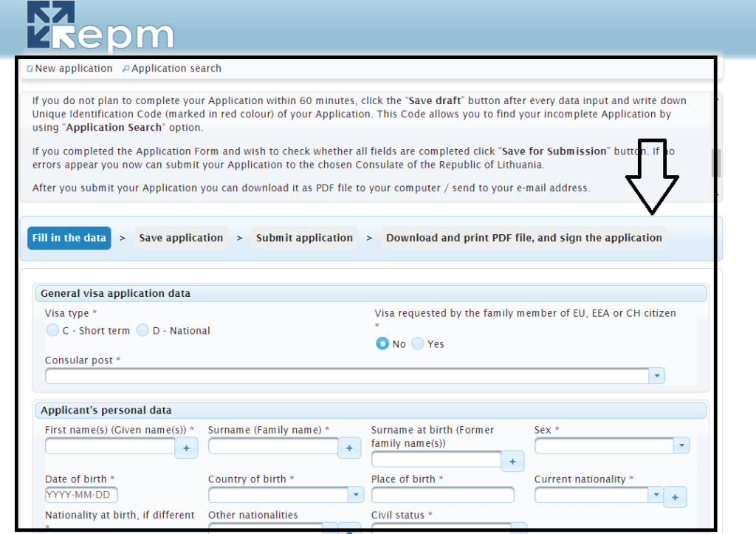Click Applicant's personal data header

371,410
